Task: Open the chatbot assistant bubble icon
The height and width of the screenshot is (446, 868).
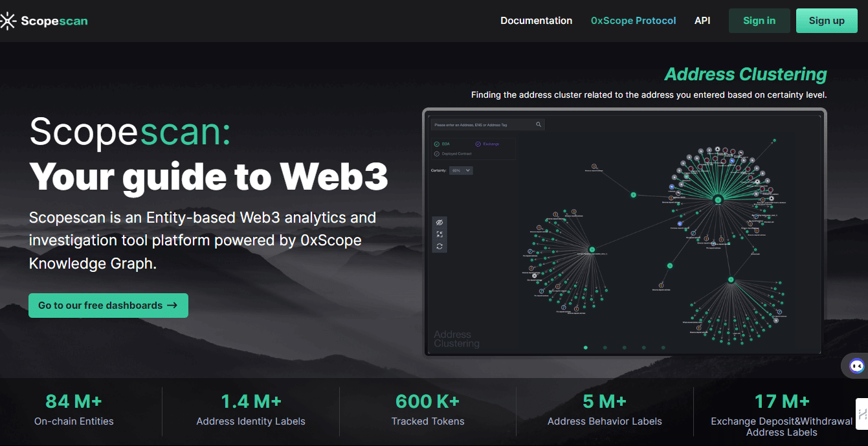Action: 856,366
